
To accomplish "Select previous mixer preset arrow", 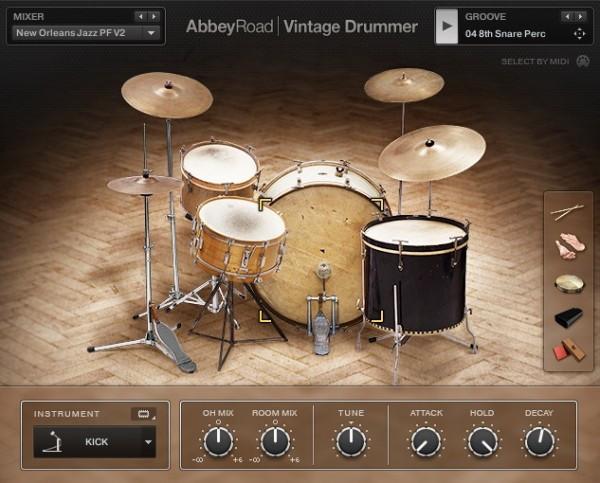I will click(141, 16).
